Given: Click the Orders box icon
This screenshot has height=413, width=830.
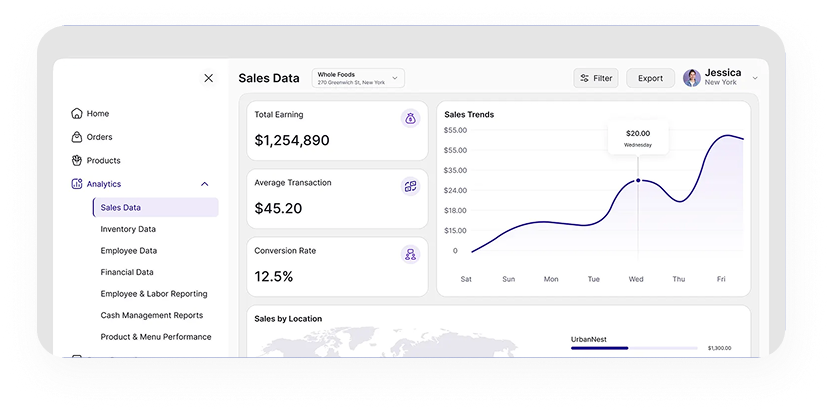Looking at the screenshot, I should tap(76, 137).
